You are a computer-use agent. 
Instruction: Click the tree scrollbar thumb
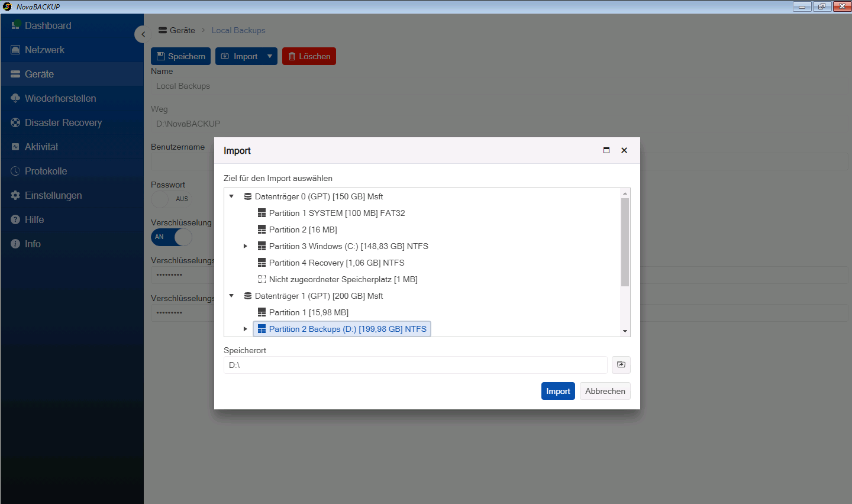(x=625, y=243)
